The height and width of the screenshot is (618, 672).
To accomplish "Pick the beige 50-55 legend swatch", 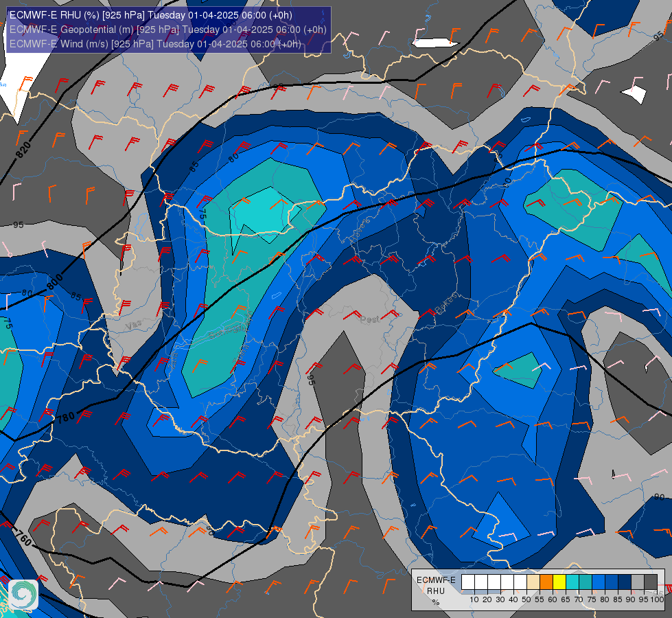I will click(533, 582).
